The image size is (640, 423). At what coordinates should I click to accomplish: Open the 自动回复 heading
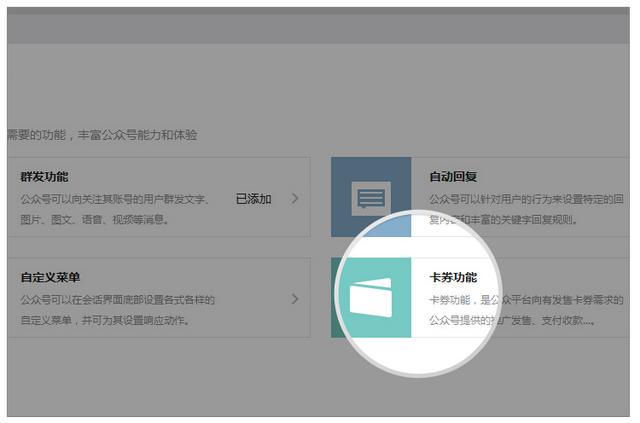coord(453,176)
